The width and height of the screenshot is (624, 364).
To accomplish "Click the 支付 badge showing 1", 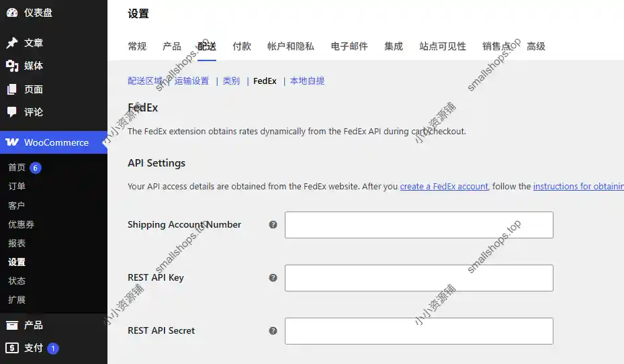I will tap(53, 349).
